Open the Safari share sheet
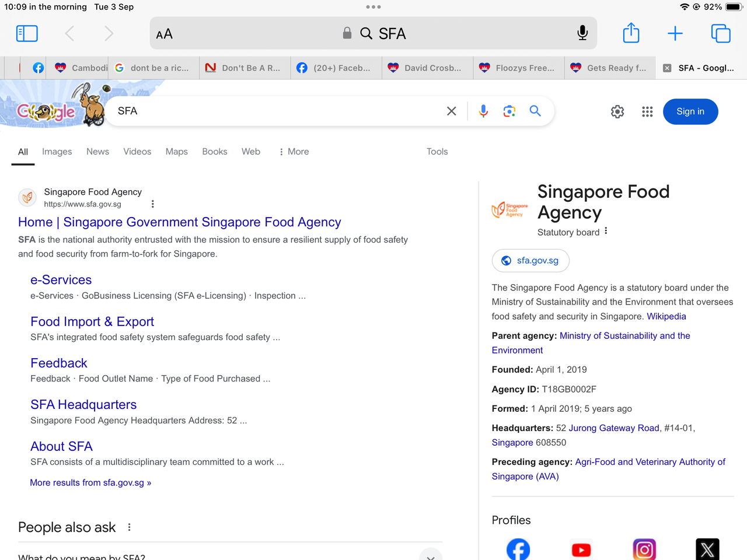The image size is (747, 560). [x=631, y=33]
